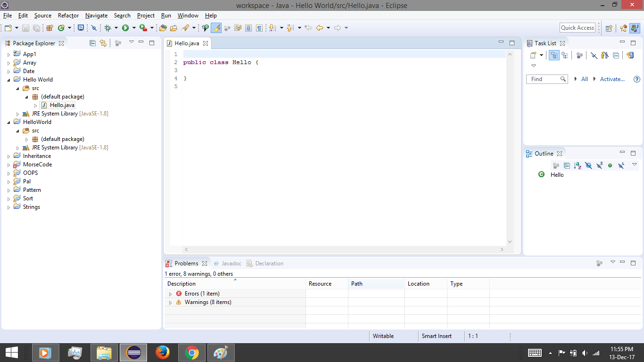Collapse the Hello World project
The image size is (644, 362).
pos(8,80)
